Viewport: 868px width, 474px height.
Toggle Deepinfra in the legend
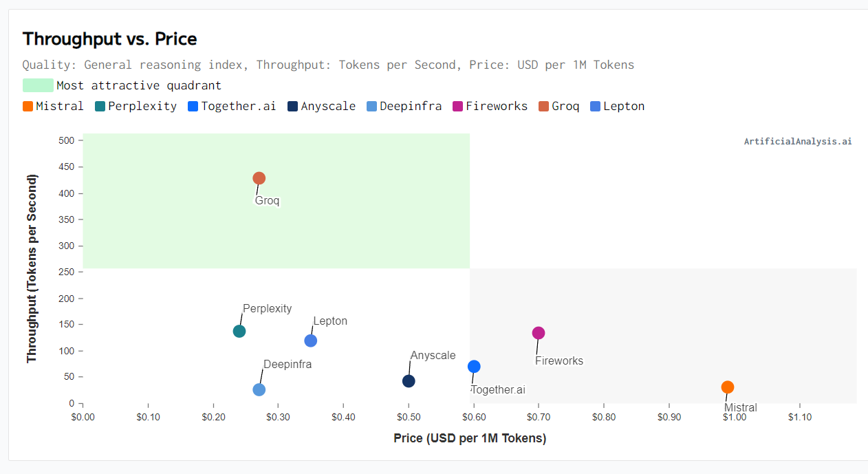[404, 106]
